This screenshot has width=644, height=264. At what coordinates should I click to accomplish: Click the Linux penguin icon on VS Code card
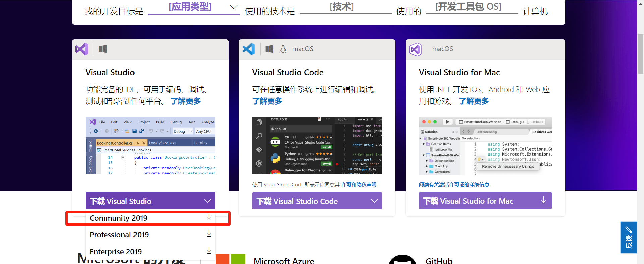(283, 49)
